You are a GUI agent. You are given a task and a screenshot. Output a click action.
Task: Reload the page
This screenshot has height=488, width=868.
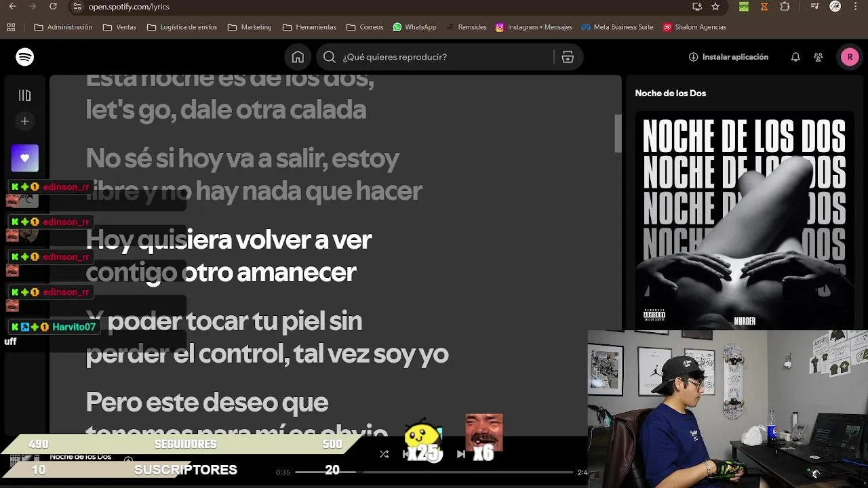click(x=54, y=7)
